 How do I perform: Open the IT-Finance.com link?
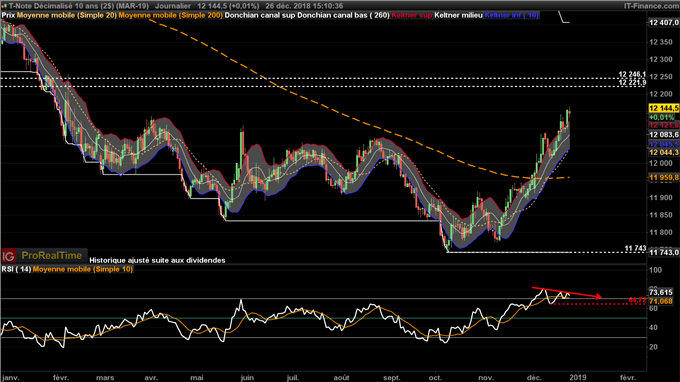[651, 6]
